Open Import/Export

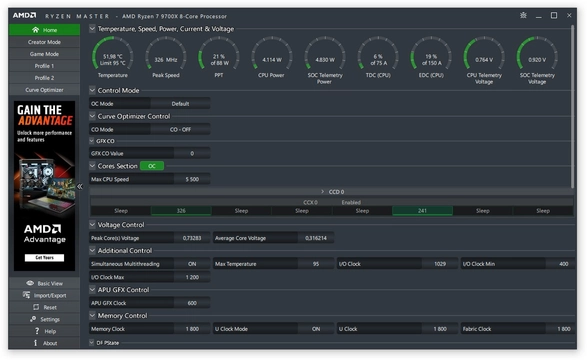tap(44, 295)
